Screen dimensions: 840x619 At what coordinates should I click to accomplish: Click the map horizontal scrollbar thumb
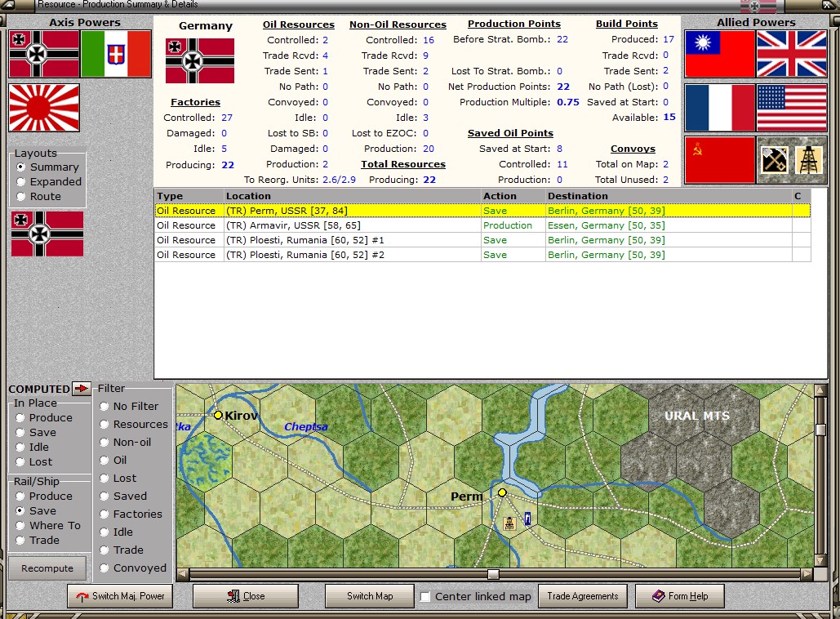pos(493,575)
